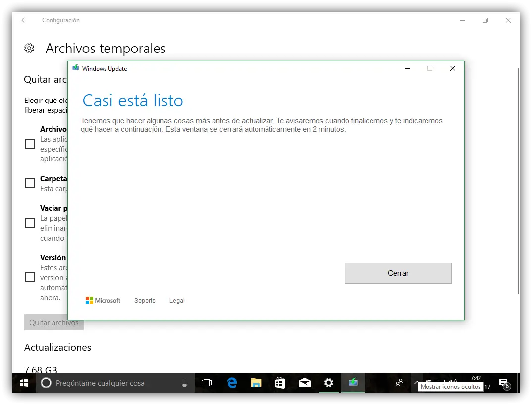Open the Soporte link
This screenshot has width=532, height=405.
tap(145, 300)
